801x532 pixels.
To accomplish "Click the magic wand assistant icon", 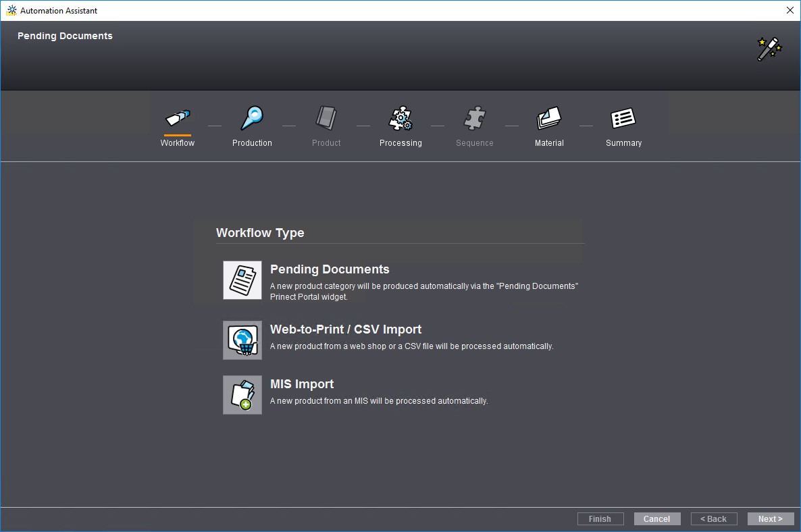I will [x=769, y=49].
